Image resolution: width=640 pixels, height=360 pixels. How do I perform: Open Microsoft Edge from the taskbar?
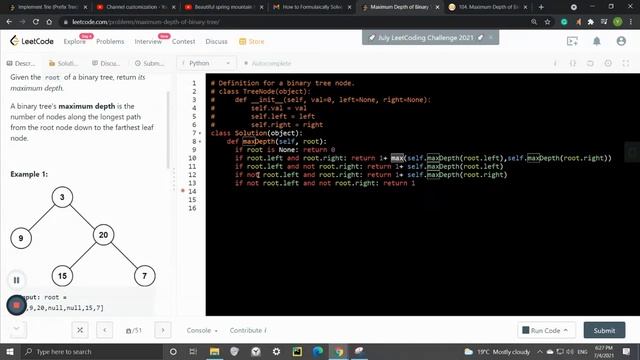tap(318, 351)
